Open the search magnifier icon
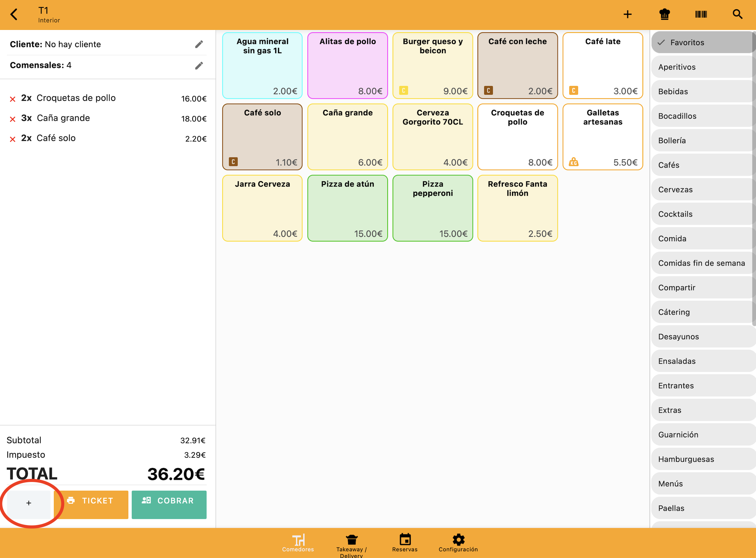This screenshot has width=756, height=558. pyautogui.click(x=737, y=15)
